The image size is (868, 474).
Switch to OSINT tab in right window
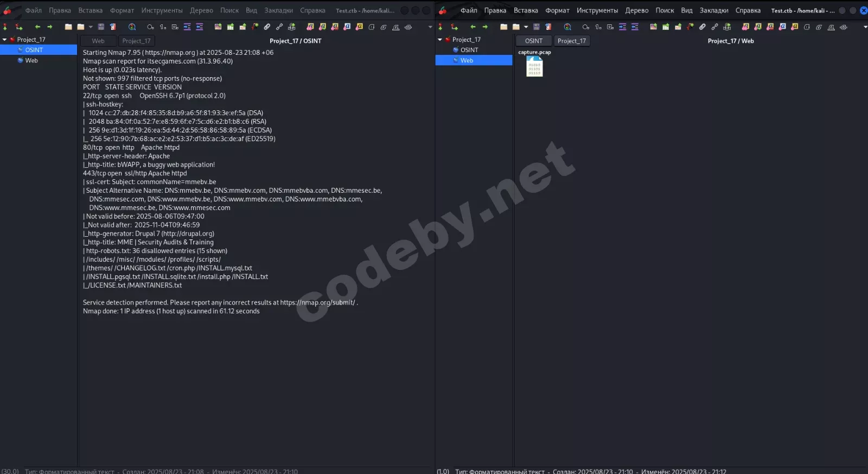tap(534, 41)
